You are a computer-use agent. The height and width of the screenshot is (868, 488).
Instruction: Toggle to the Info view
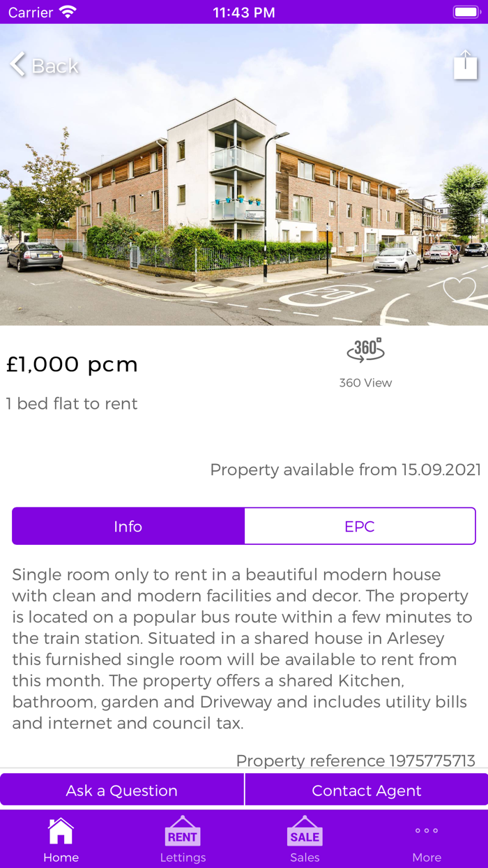click(128, 525)
